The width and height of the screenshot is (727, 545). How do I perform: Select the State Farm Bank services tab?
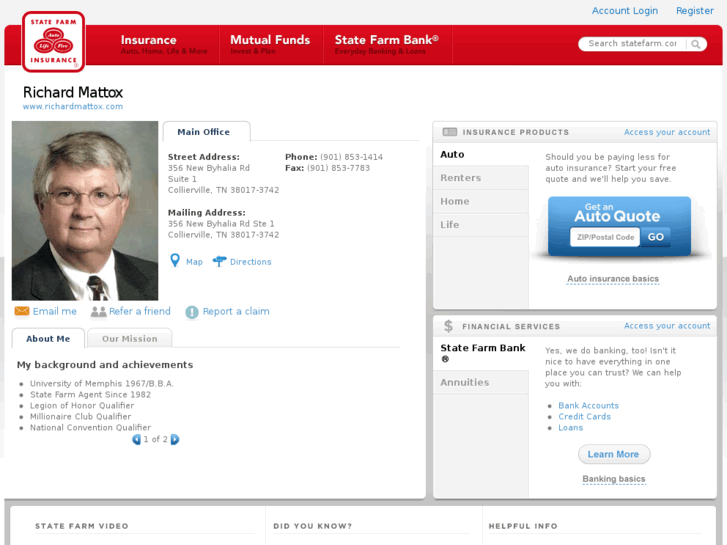481,353
